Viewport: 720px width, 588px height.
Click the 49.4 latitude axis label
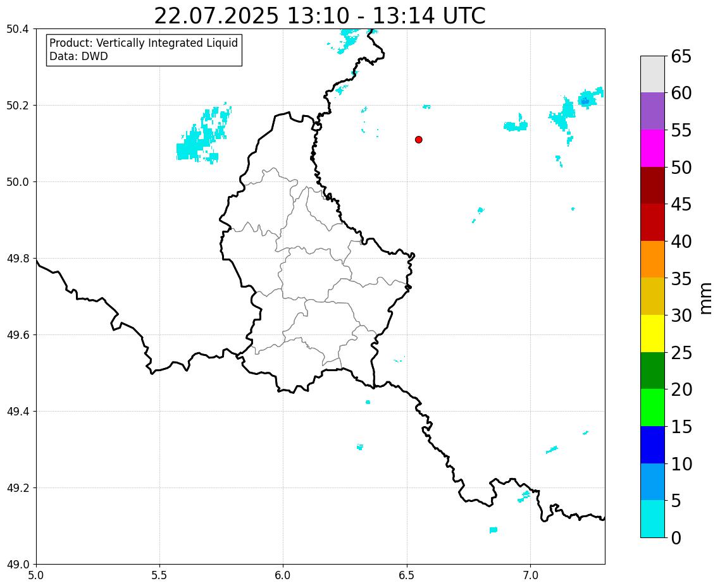point(18,412)
